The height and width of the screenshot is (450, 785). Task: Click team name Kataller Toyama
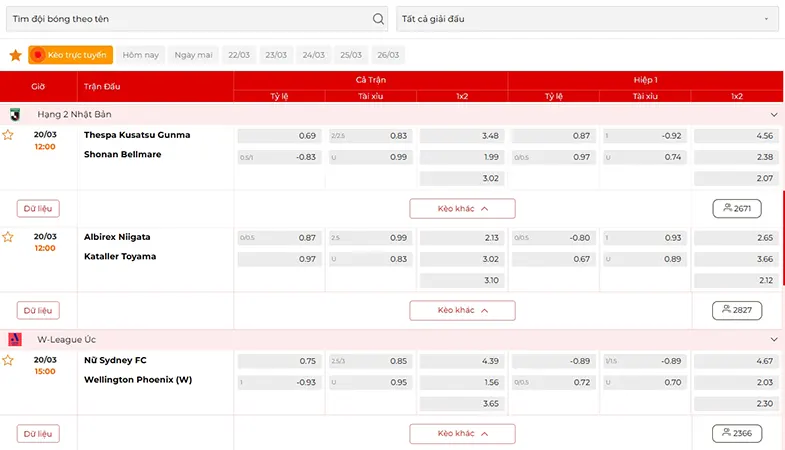[120, 257]
